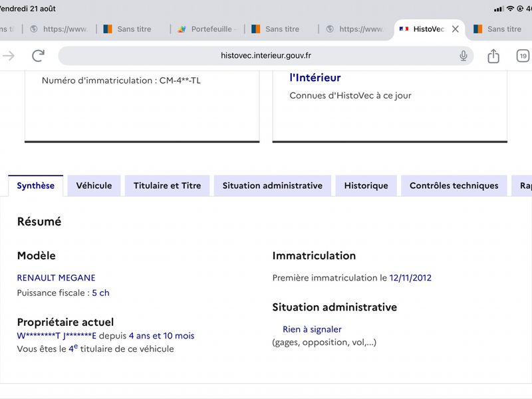Open the Situation administrative tab
This screenshot has height=399, width=532.
pos(273,186)
